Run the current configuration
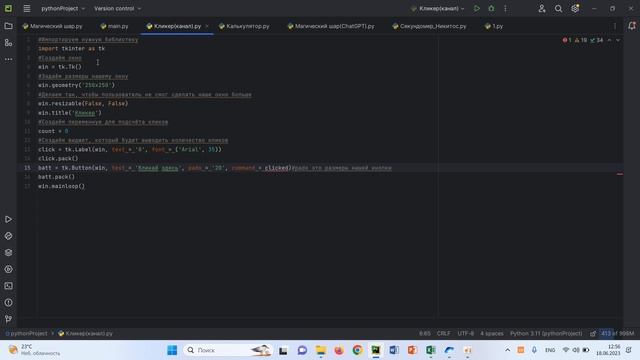This screenshot has width=640, height=360. 476,9
